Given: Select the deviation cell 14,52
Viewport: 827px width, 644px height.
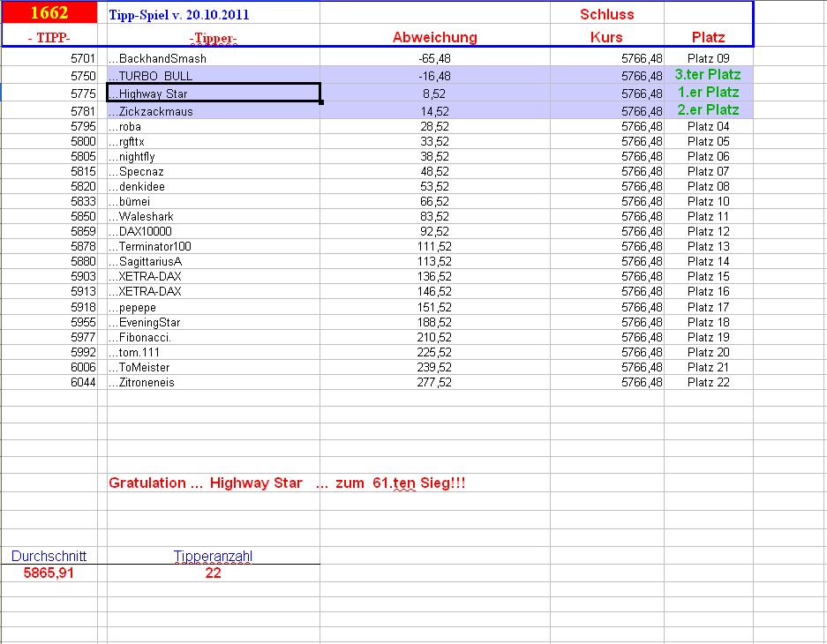Looking at the screenshot, I should 434,111.
